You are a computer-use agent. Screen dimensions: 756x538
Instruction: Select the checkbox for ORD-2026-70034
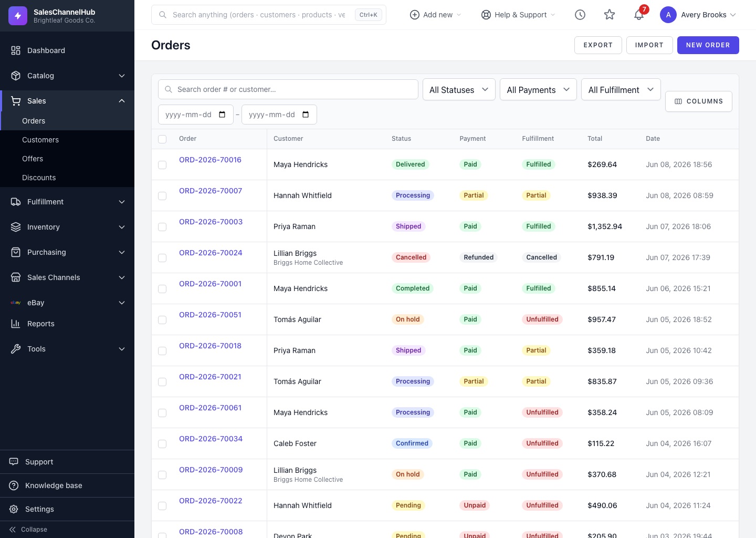coord(162,444)
